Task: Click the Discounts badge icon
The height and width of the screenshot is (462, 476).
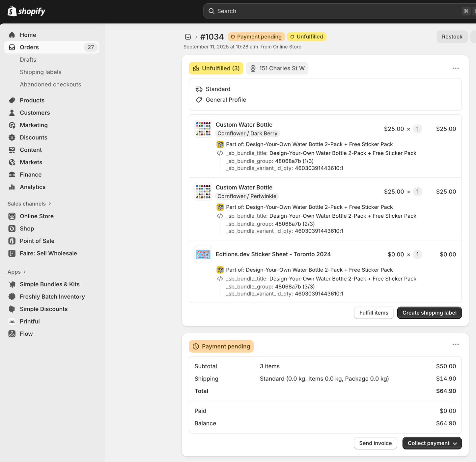Action: 12,138
